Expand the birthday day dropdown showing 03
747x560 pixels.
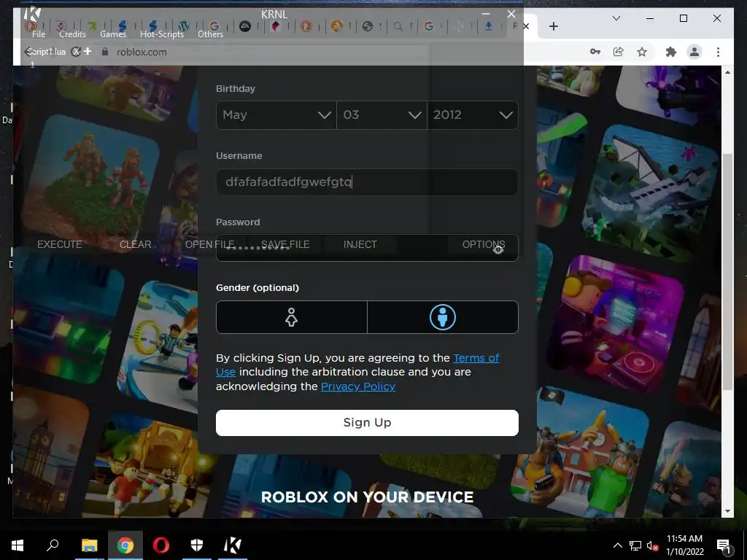382,114
